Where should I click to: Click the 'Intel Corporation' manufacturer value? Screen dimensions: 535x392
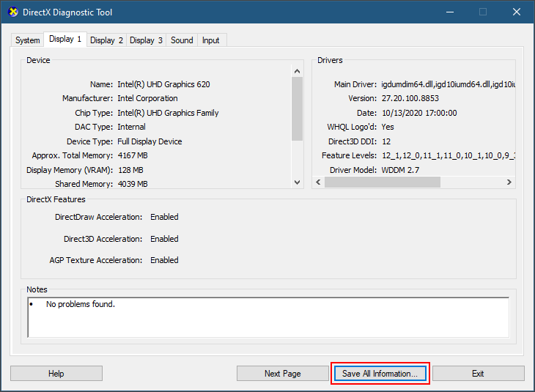(147, 98)
